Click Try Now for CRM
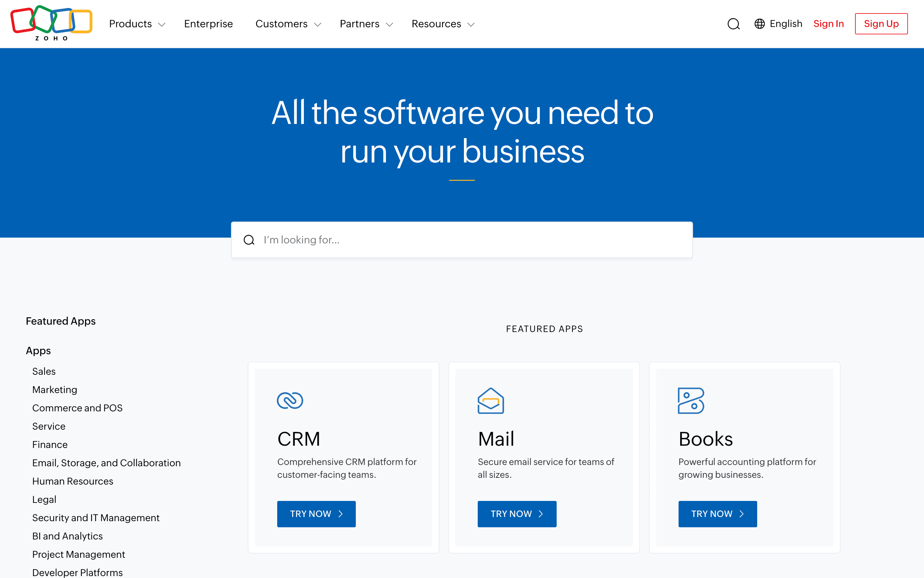The height and width of the screenshot is (578, 924). click(317, 514)
